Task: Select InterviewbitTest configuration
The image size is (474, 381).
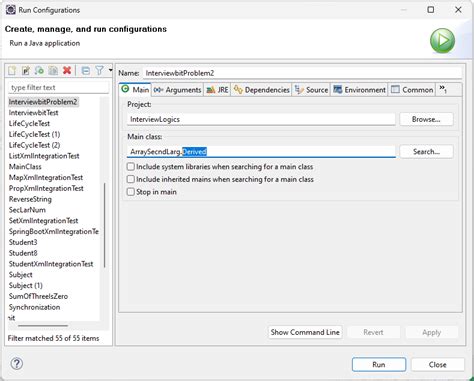Action: pyautogui.click(x=33, y=113)
